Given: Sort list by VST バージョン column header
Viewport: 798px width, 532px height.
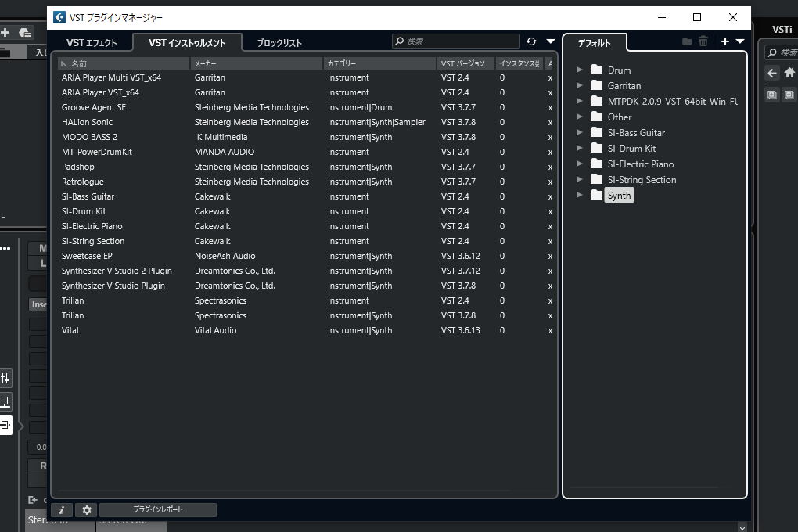Looking at the screenshot, I should point(465,63).
